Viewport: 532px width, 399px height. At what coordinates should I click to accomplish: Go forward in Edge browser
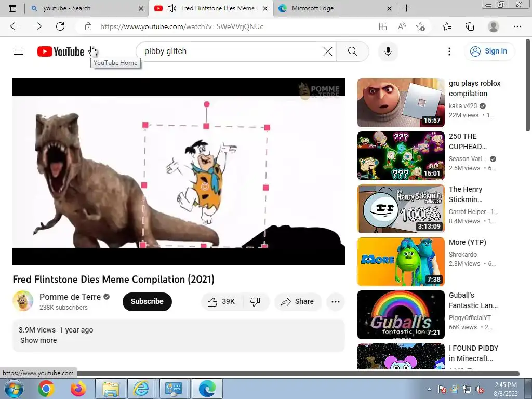[37, 26]
